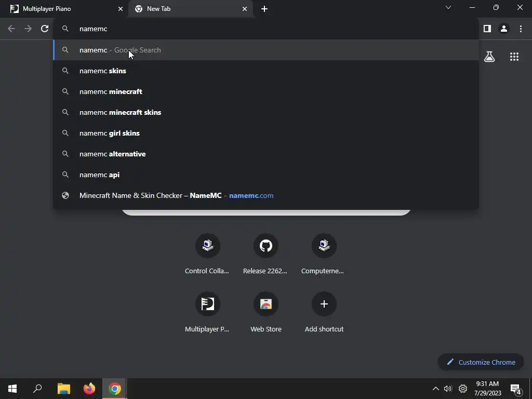Screen dimensions: 532x399
Task: Open the settings gear in system tray
Action: pyautogui.click(x=463, y=389)
